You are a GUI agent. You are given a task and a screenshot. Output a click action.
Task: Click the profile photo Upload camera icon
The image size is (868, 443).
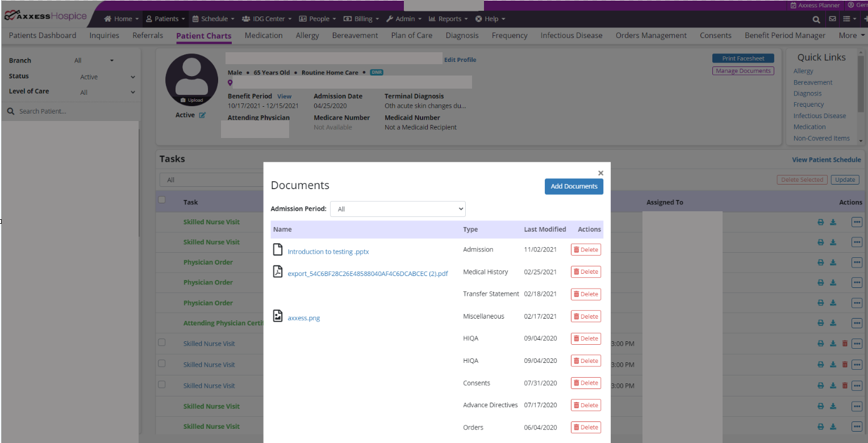tap(183, 100)
